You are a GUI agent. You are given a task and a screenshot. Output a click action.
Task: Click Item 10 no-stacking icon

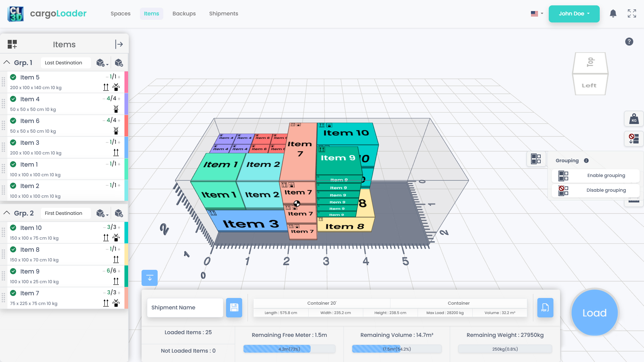coord(116,238)
